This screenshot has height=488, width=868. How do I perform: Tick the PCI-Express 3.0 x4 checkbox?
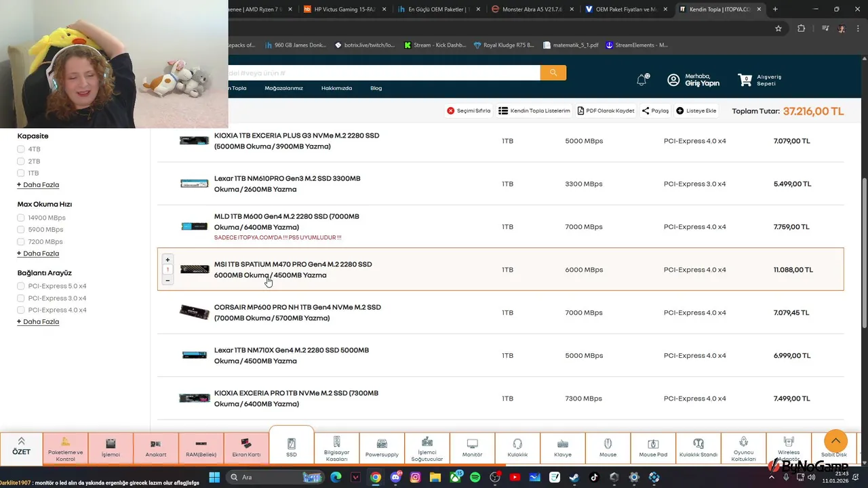(21, 298)
